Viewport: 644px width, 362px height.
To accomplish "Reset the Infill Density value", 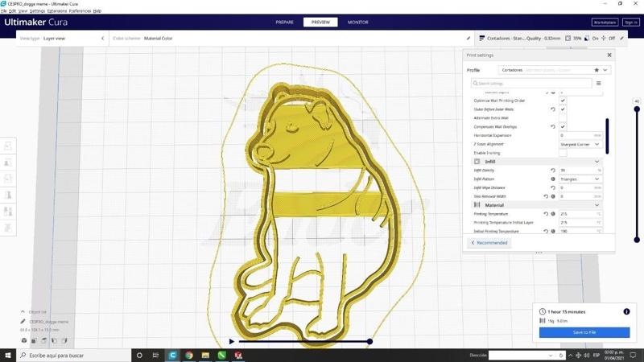I will coord(553,171).
